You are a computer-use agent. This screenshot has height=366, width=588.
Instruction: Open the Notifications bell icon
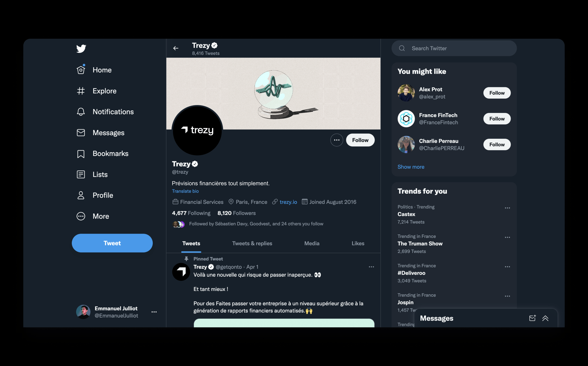(81, 112)
